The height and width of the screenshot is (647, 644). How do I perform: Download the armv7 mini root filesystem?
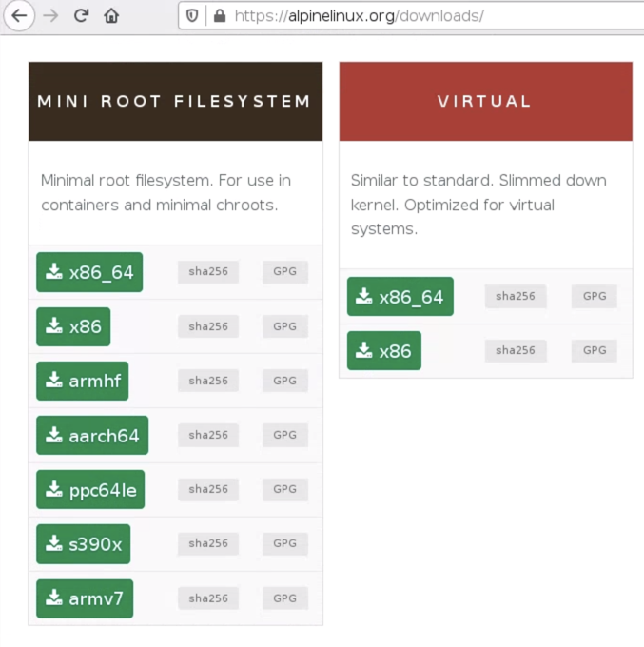pyautogui.click(x=85, y=598)
